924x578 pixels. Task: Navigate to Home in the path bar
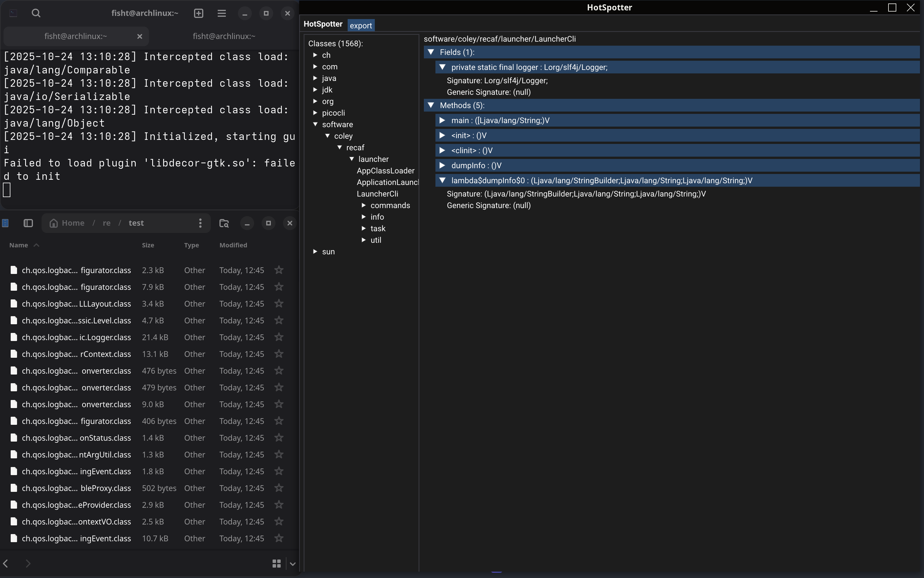click(x=67, y=223)
